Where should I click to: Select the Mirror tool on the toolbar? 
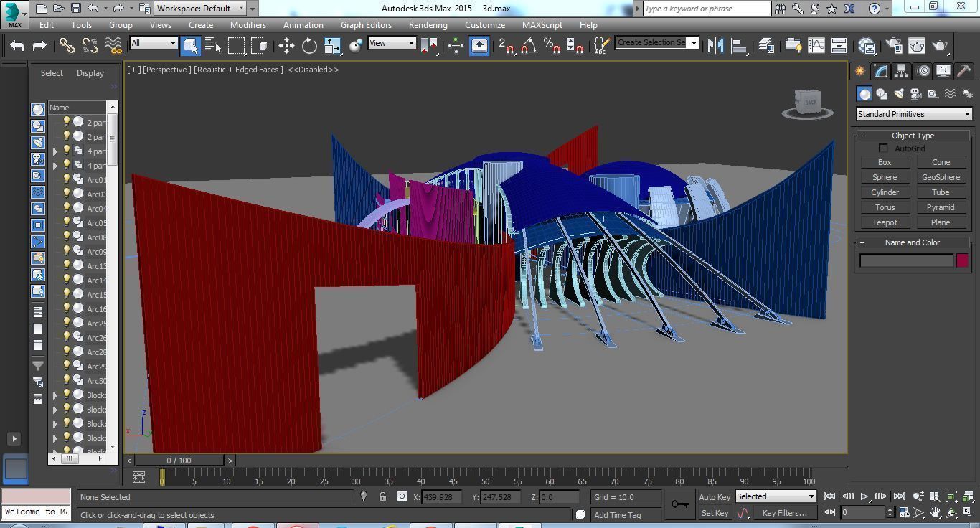715,45
